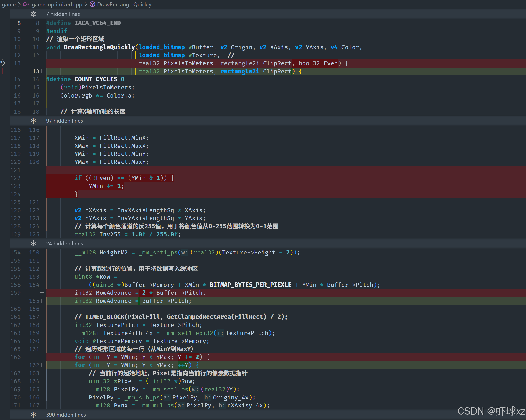
Task: Click the minus marker on removed line 122
Action: [x=42, y=178]
